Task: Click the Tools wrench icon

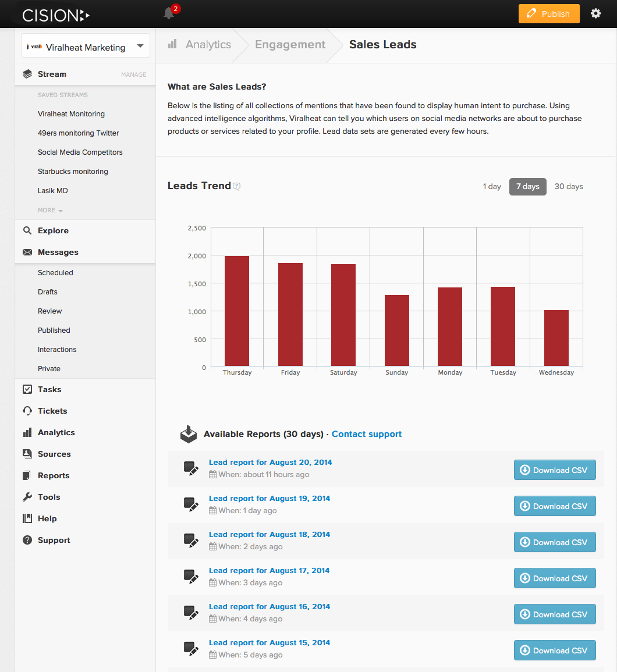Action: [x=27, y=497]
